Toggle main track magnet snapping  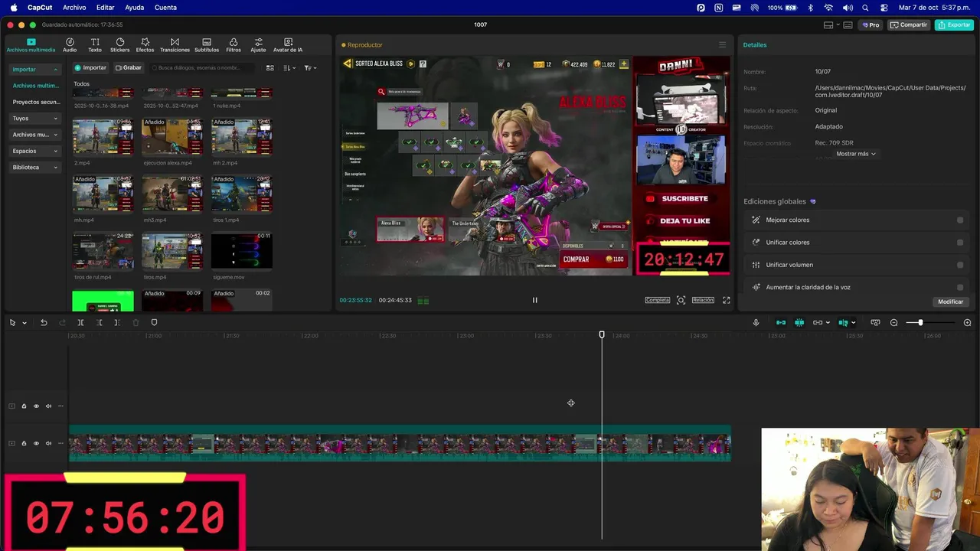coord(781,323)
